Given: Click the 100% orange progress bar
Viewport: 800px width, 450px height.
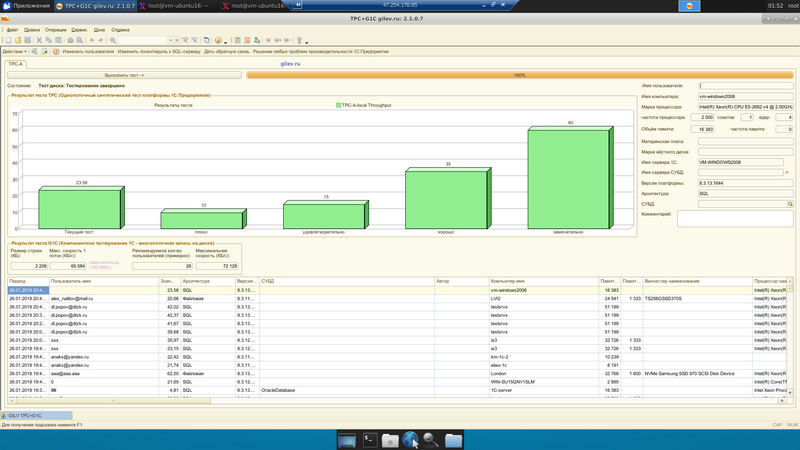Looking at the screenshot, I should click(519, 75).
